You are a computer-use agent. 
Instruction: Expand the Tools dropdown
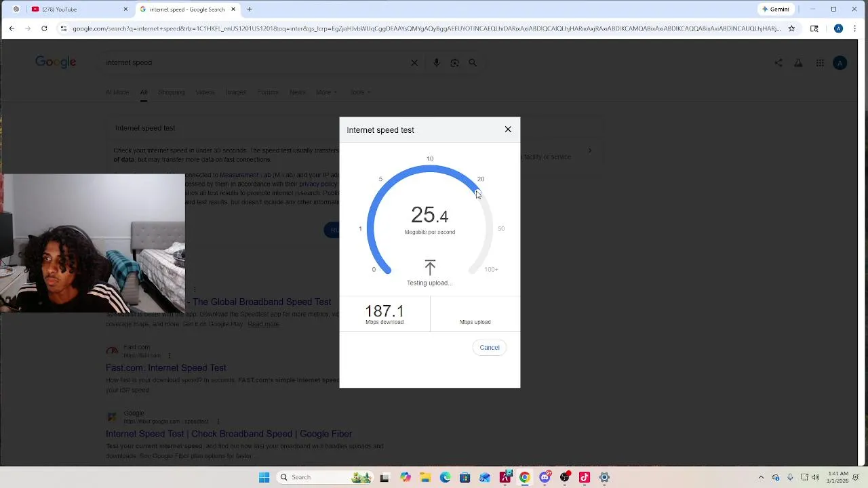point(360,92)
